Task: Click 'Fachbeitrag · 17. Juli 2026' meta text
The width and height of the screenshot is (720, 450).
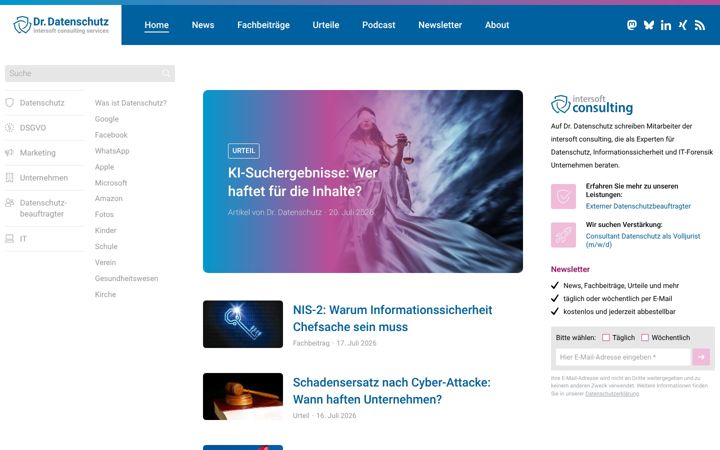Action: pyautogui.click(x=334, y=343)
